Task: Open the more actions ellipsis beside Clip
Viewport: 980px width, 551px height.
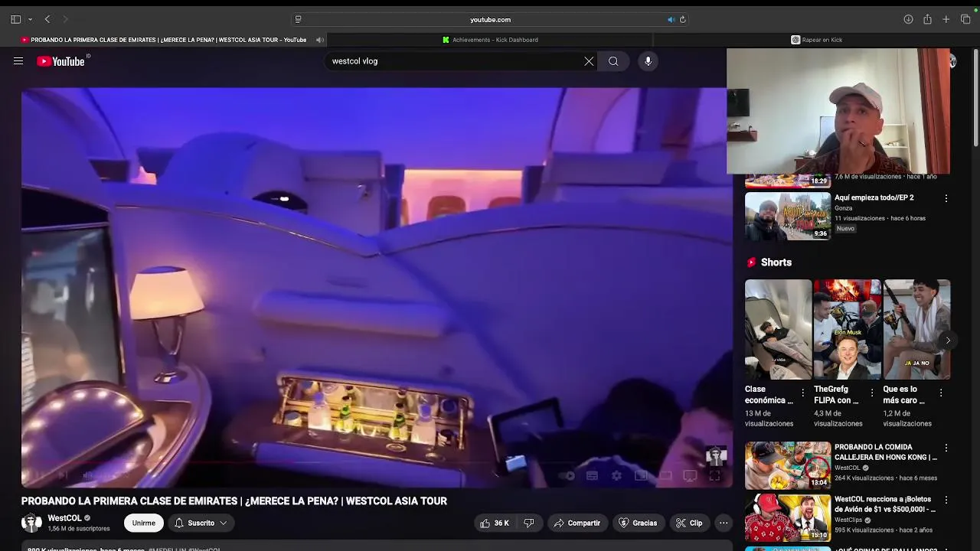Action: pos(724,523)
